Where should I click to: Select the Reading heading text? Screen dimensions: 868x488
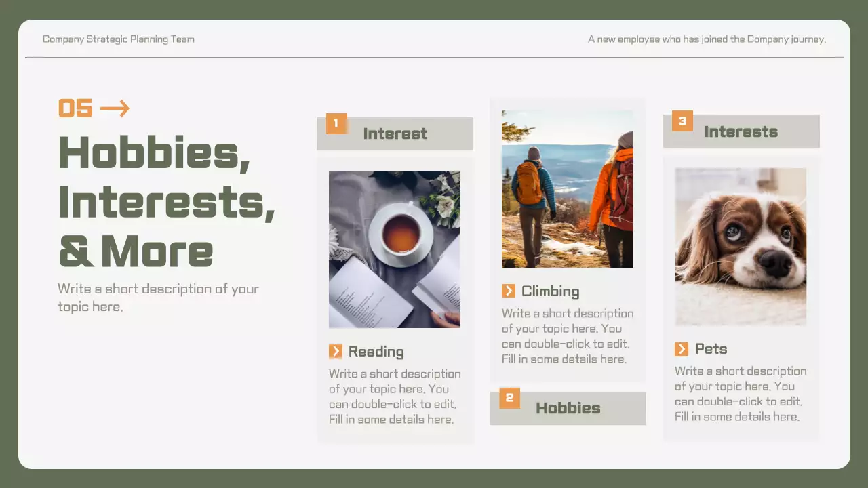click(x=376, y=352)
